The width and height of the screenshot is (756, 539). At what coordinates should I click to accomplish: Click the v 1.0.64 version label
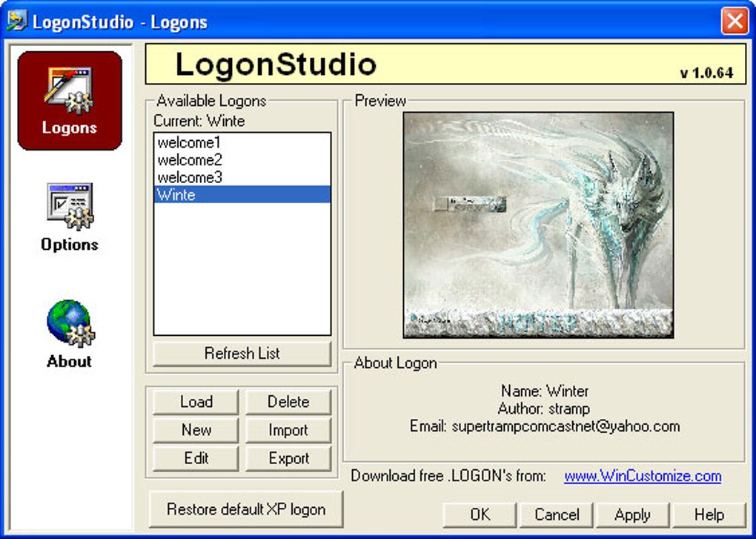click(x=706, y=73)
